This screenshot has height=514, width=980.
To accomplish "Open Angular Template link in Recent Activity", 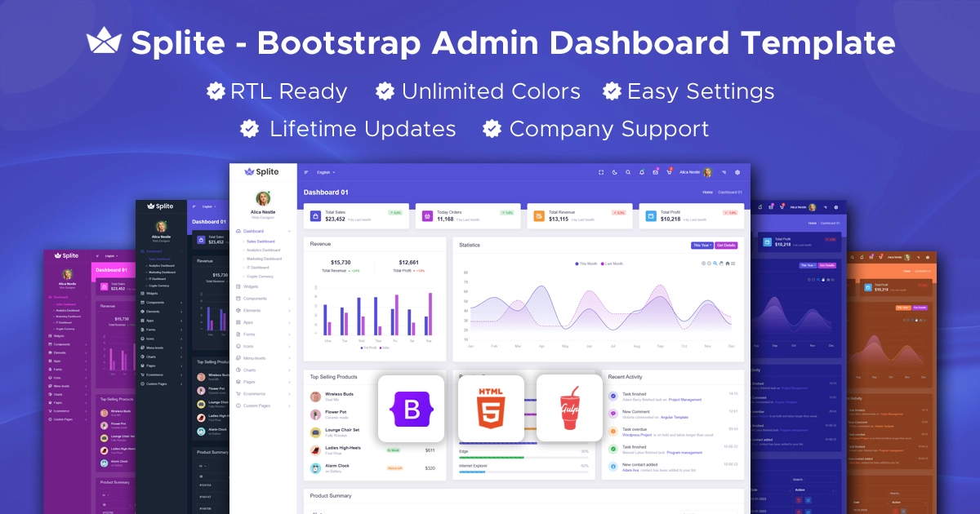I will 675,417.
